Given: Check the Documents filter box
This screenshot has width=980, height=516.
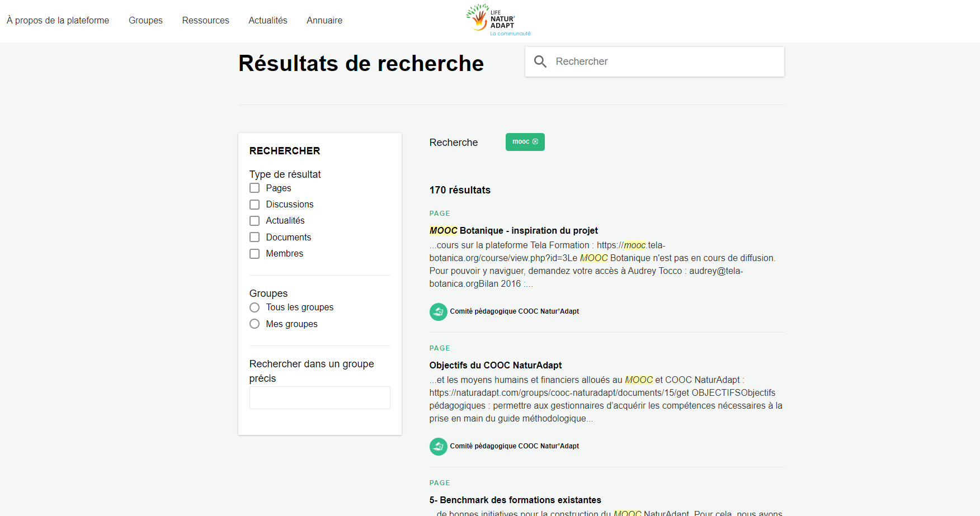Looking at the screenshot, I should pyautogui.click(x=255, y=237).
